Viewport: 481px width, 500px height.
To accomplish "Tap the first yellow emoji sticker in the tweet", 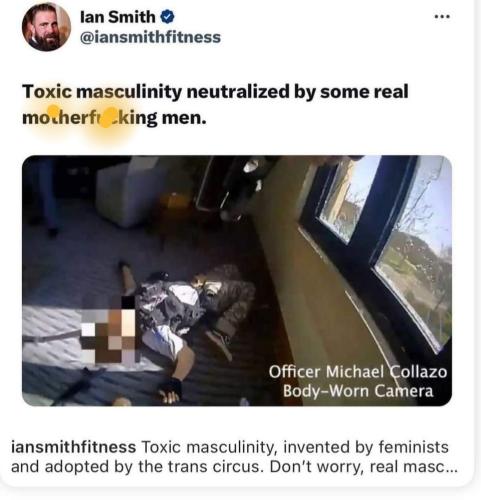I will [53, 111].
